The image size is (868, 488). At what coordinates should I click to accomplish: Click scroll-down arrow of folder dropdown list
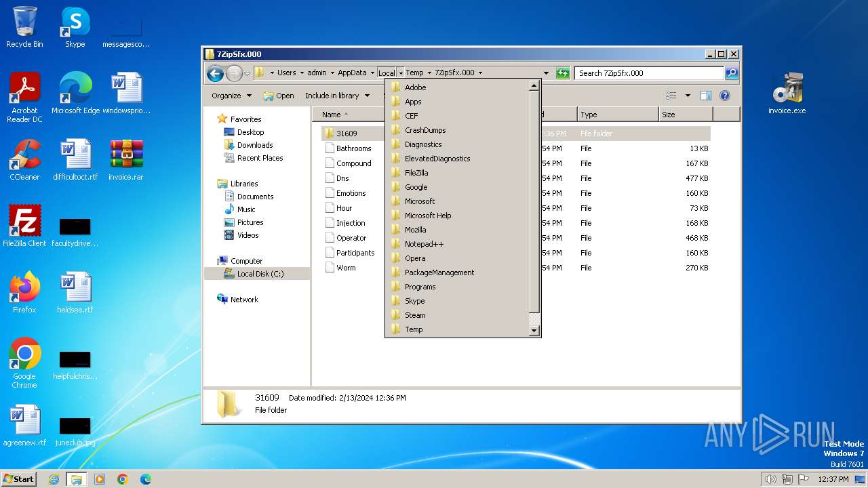[534, 331]
